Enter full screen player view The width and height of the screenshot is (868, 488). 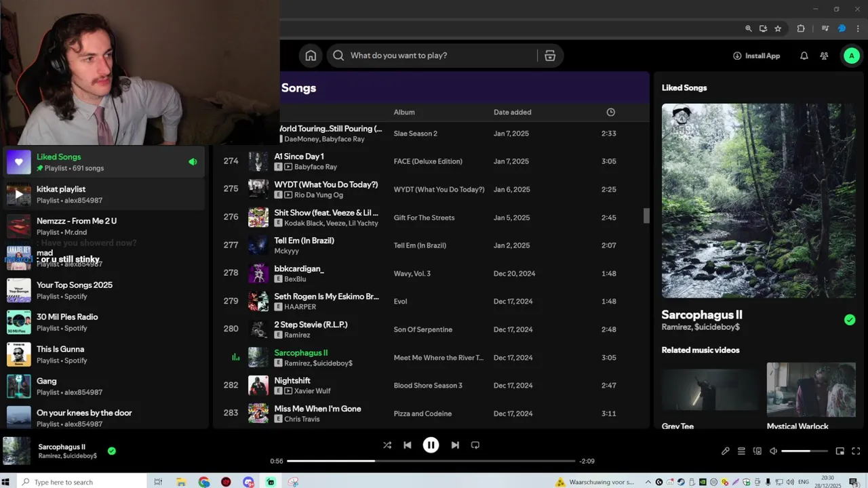pyautogui.click(x=856, y=451)
